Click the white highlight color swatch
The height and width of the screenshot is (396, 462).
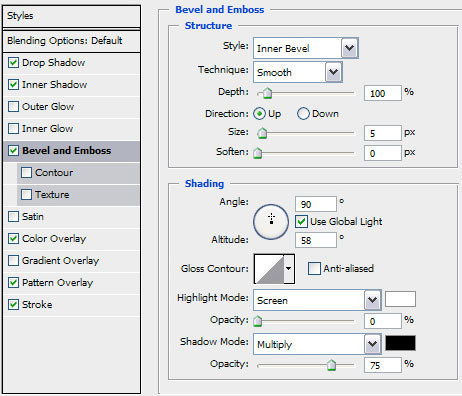[400, 299]
